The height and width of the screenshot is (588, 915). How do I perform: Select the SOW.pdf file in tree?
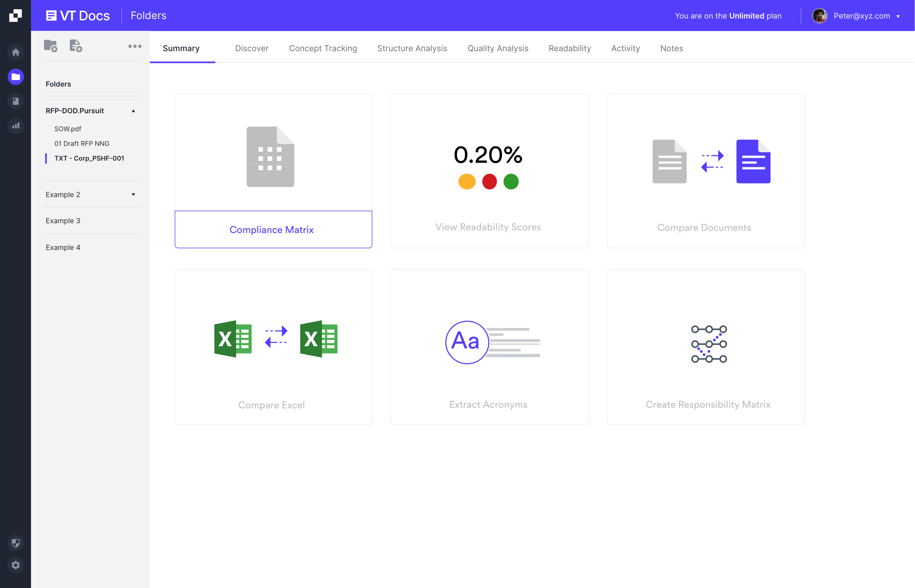point(67,129)
